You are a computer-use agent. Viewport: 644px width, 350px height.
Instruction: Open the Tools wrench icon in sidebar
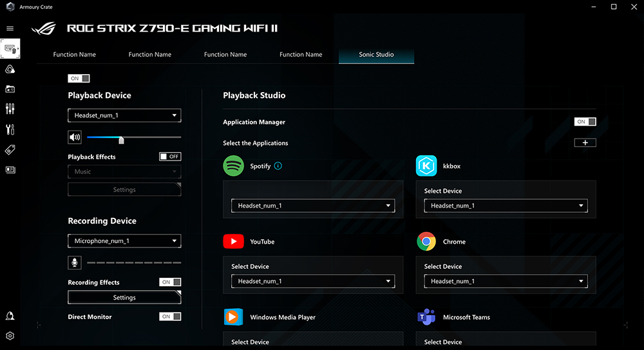point(10,130)
